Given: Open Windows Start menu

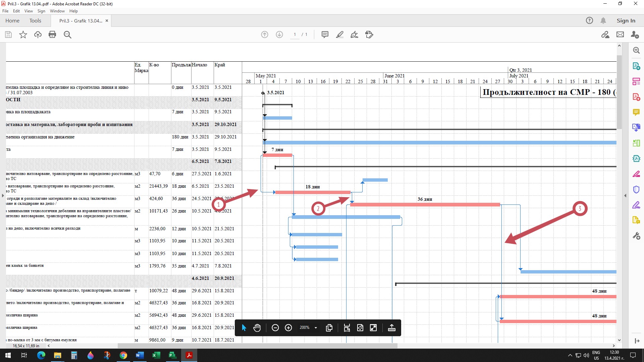Looking at the screenshot, I should pos(8,355).
